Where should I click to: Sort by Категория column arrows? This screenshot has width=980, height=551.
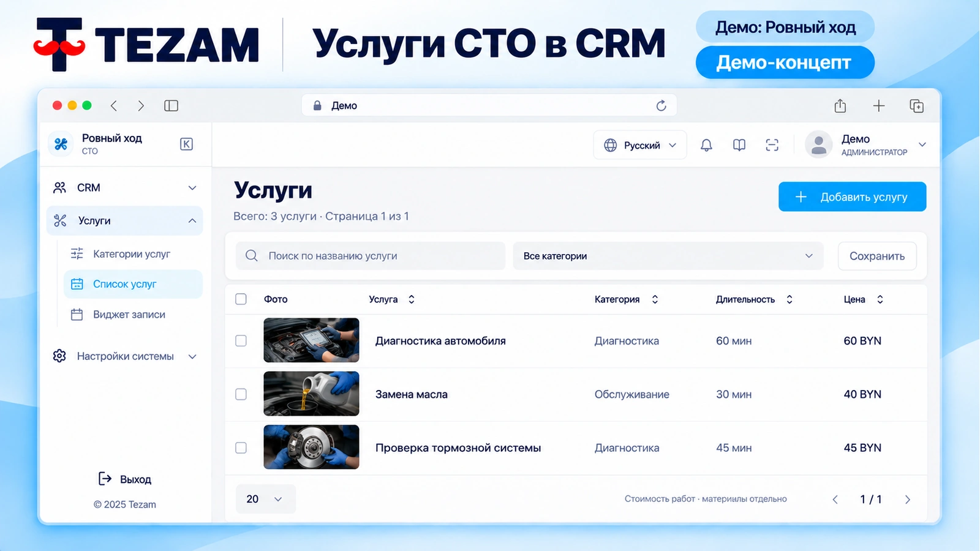point(655,299)
